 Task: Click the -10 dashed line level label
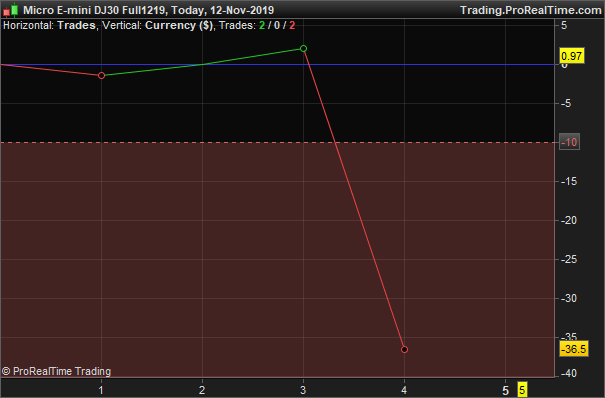tap(569, 142)
